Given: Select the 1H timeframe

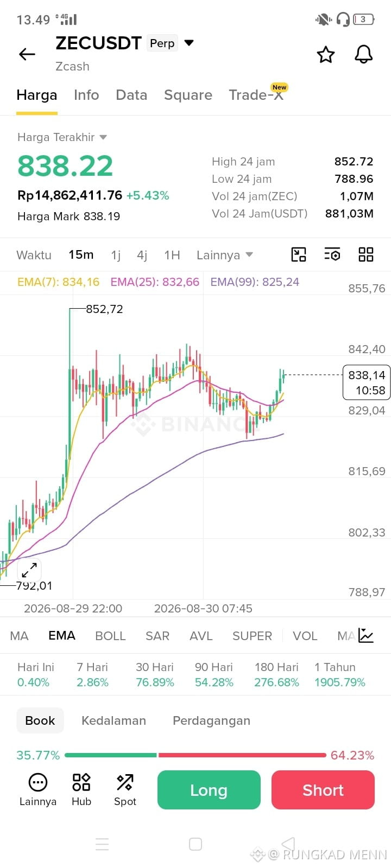Looking at the screenshot, I should 172,255.
